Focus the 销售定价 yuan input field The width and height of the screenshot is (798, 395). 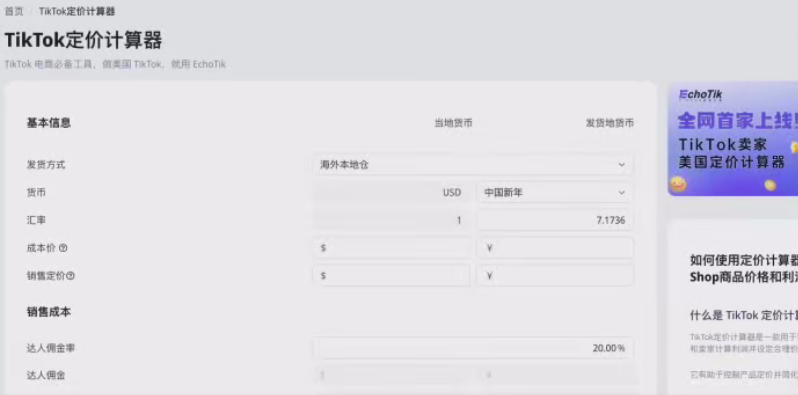[x=555, y=275]
